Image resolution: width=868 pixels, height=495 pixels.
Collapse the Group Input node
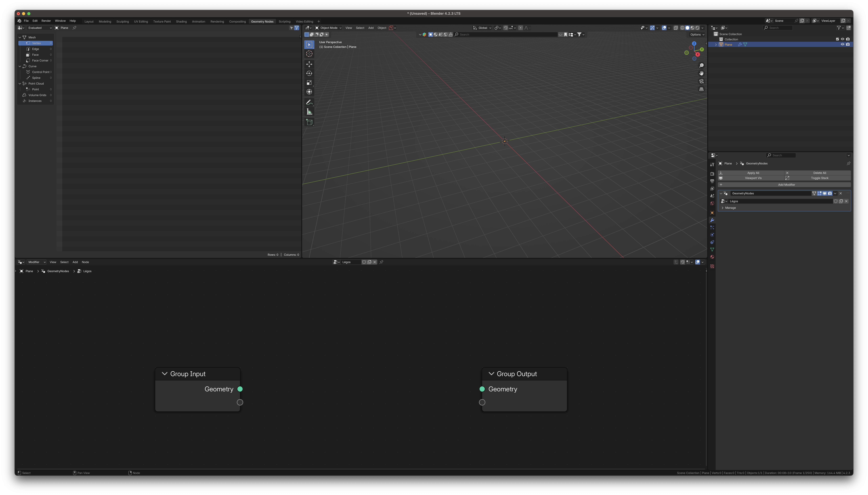(x=165, y=374)
